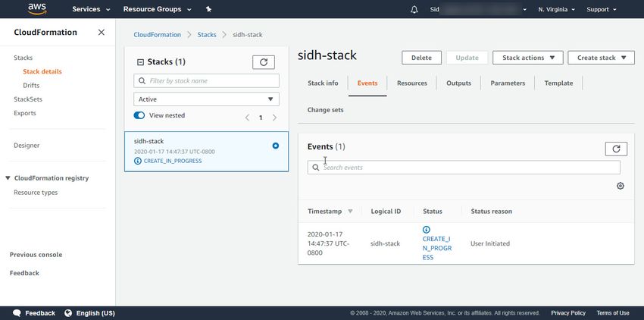The height and width of the screenshot is (320, 644).
Task: Open the Support dropdown
Action: coord(602,9)
